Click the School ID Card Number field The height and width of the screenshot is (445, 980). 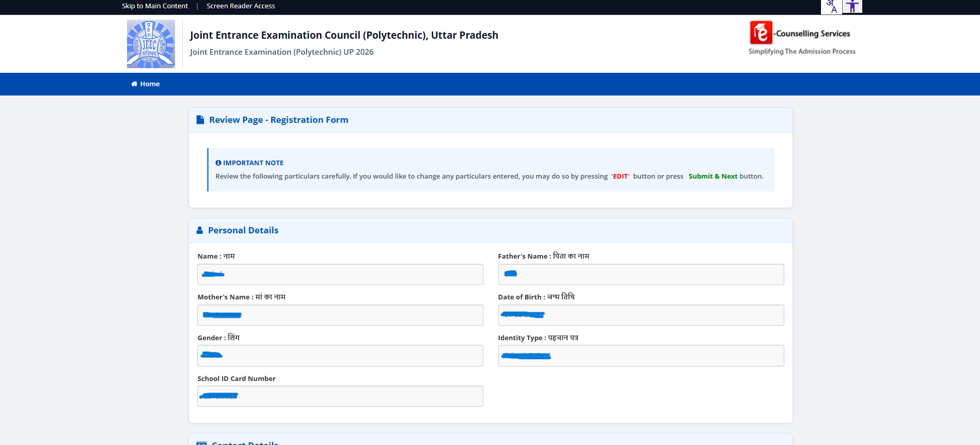(340, 396)
